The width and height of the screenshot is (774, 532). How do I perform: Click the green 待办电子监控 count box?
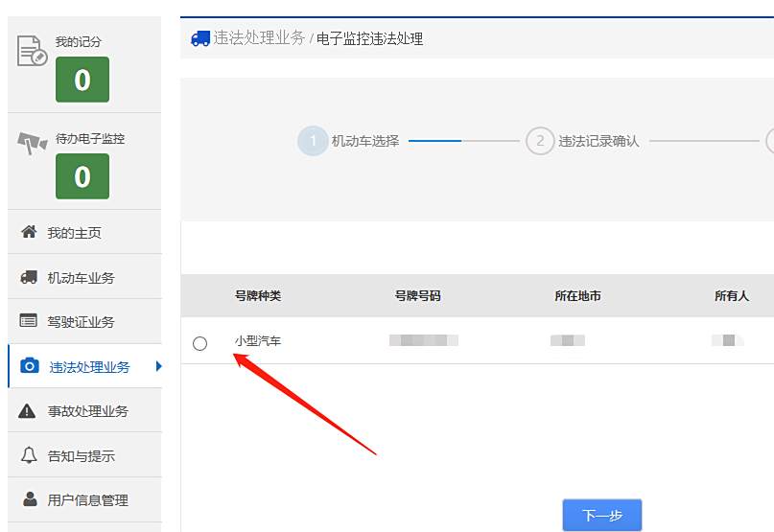(x=82, y=176)
